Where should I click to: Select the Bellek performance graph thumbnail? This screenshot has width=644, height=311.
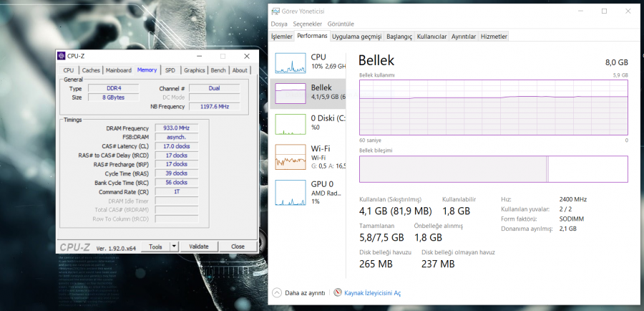tap(291, 93)
